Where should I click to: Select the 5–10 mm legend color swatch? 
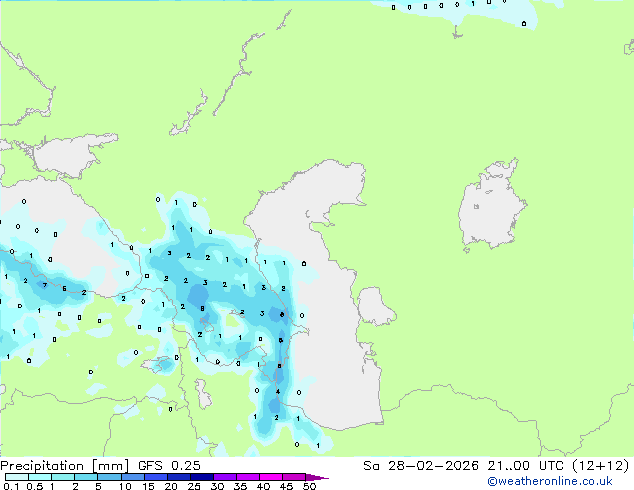[109, 477]
